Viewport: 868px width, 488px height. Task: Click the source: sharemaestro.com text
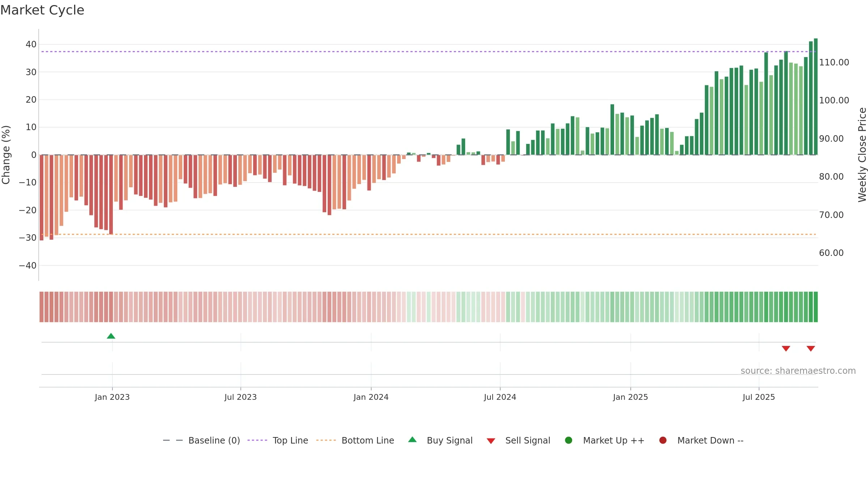point(798,371)
